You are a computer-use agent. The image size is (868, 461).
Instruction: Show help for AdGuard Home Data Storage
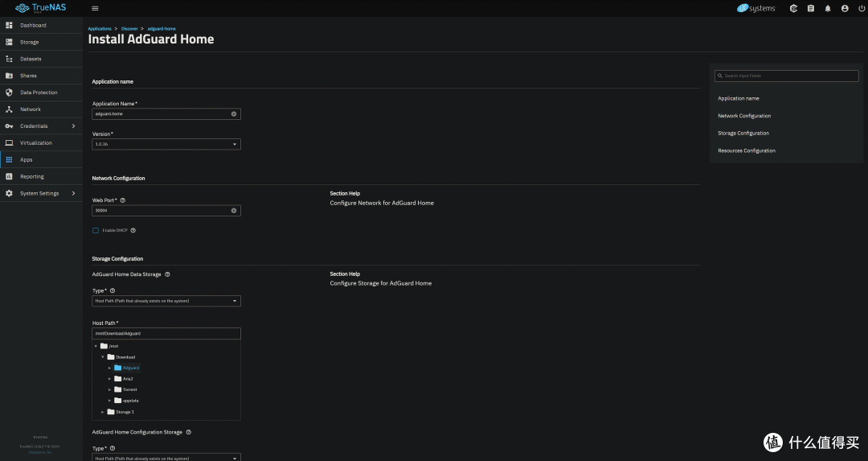click(x=167, y=274)
